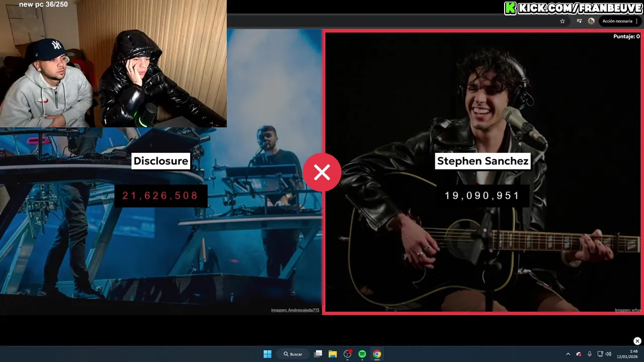Open the Chrome three-dot menu
The image size is (644, 362).
click(637, 21)
